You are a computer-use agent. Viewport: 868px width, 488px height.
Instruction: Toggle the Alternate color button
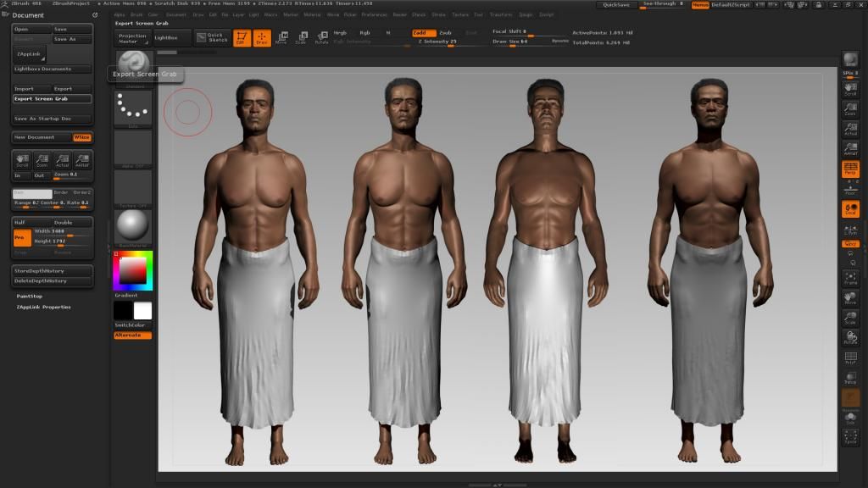click(x=133, y=335)
